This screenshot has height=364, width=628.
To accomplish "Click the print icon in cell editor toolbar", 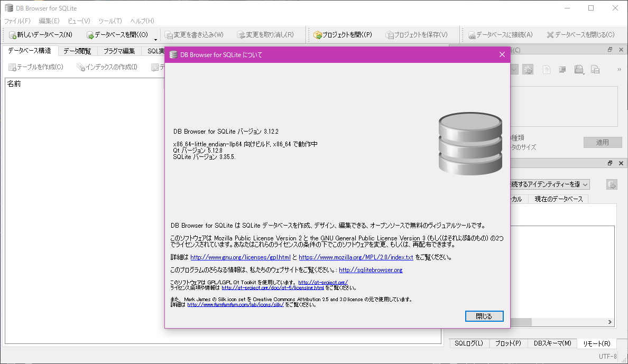I will point(579,70).
